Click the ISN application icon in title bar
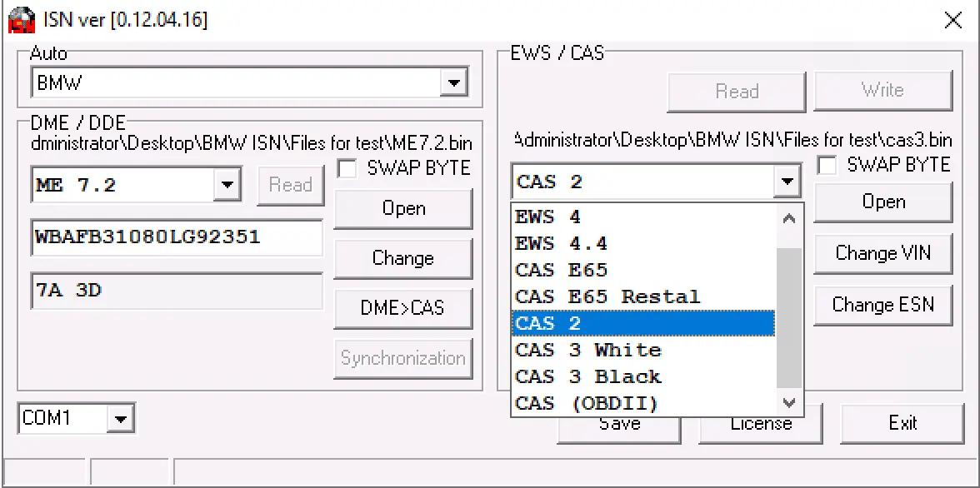Screen dimensions: 980x488 [22, 20]
